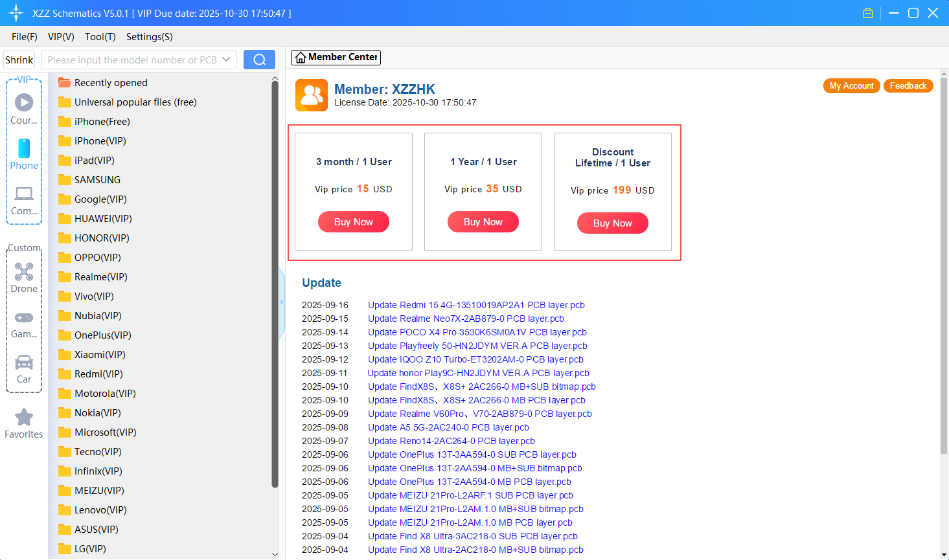The image size is (949, 560).
Task: Click the toolbox icon in title bar
Action: (x=868, y=13)
